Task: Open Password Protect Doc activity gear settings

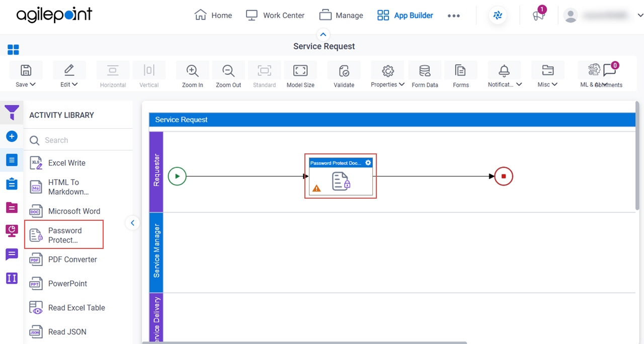Action: 368,163
